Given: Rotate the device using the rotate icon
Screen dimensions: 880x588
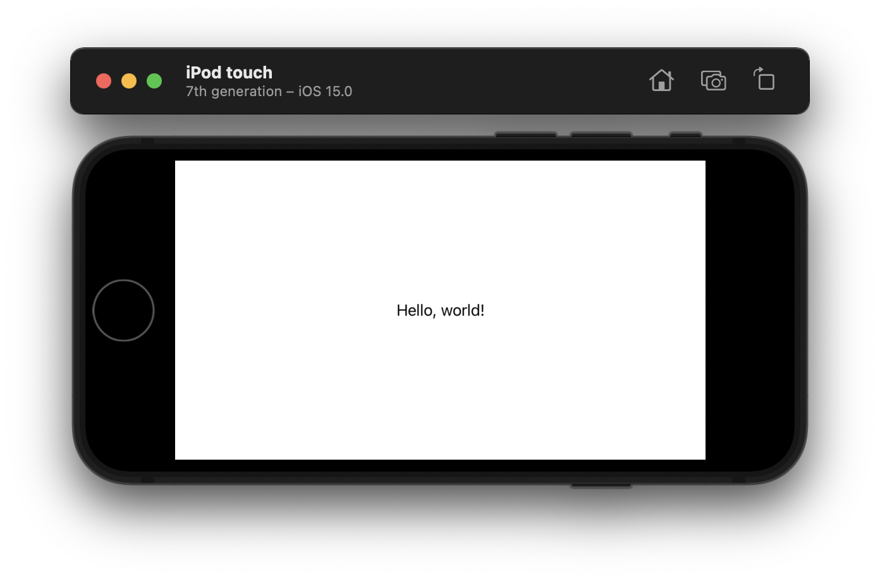Looking at the screenshot, I should (764, 79).
